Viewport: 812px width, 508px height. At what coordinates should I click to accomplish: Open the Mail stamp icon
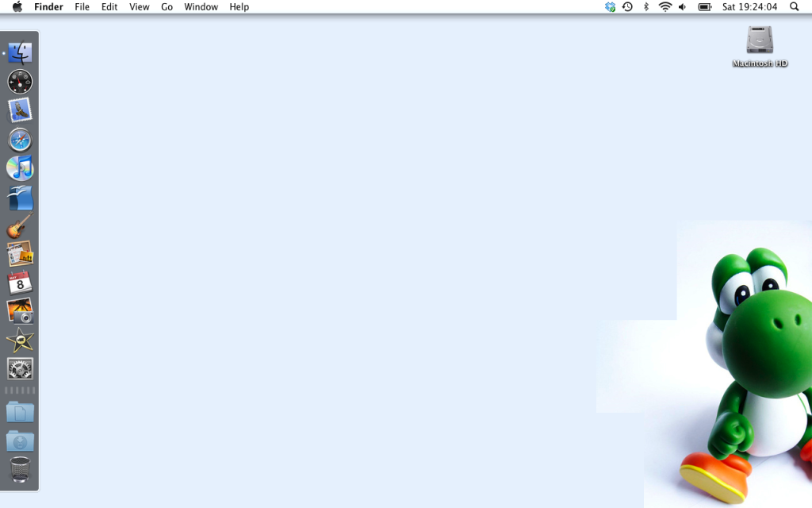click(20, 110)
